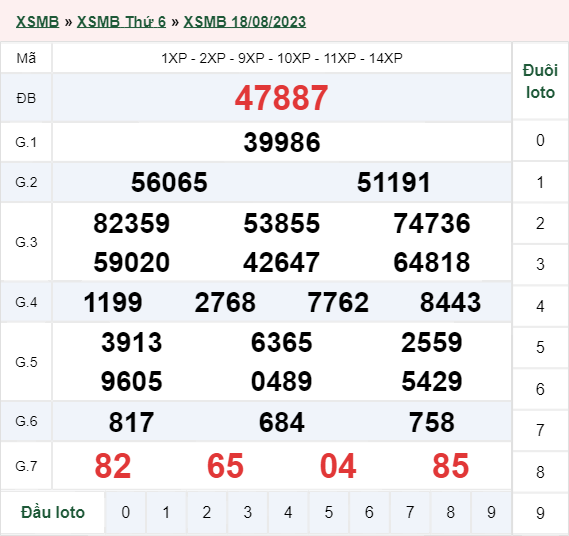569x536 pixels.
Task: Select Đầu loto digit 9
Action: click(x=491, y=512)
